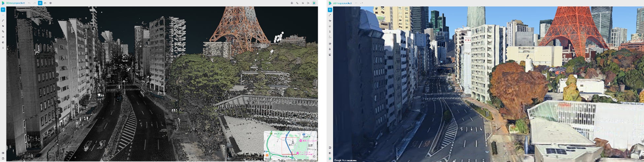644x162 pixels.
Task: Switch to 2D view mode
Action: click(x=45, y=3)
